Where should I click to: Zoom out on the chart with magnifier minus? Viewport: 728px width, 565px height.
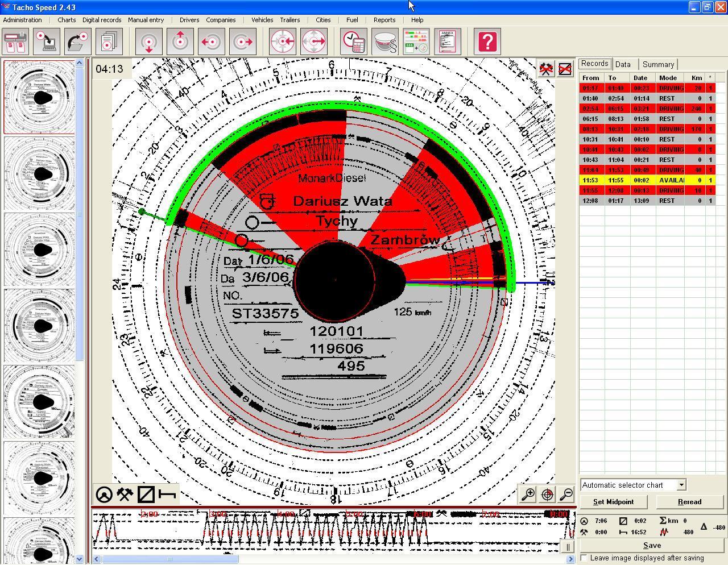[x=566, y=494]
